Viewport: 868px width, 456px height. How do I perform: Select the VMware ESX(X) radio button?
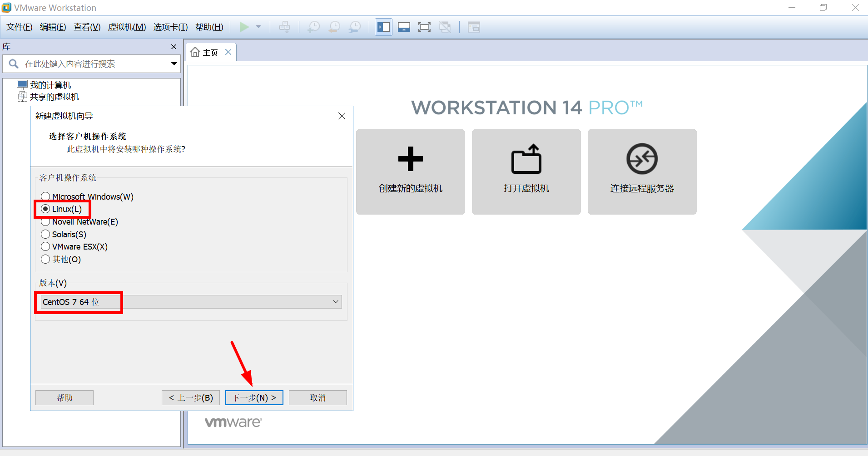(45, 246)
